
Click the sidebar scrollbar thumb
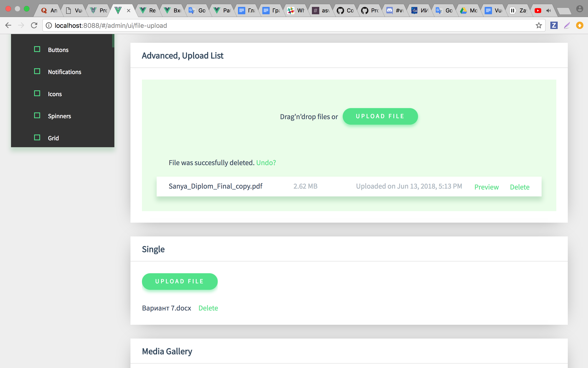(x=113, y=41)
